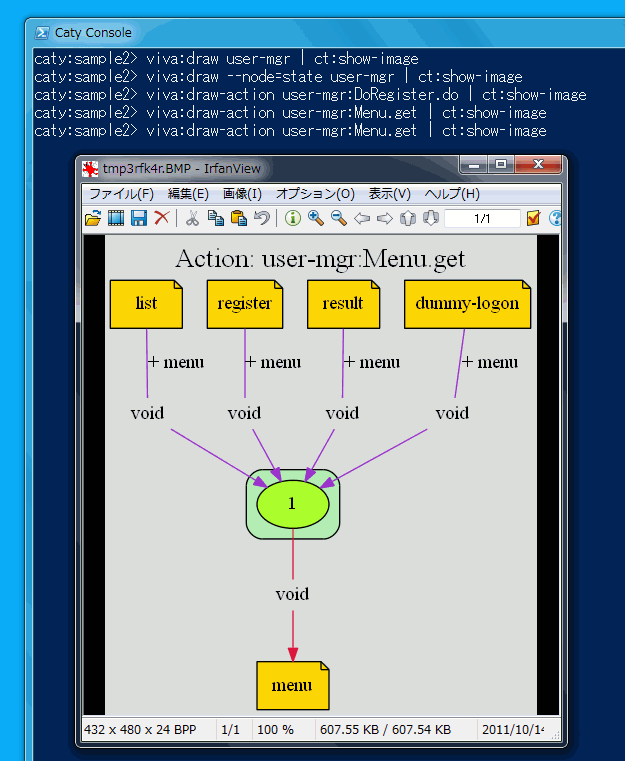Viewport: 625px width, 761px height.
Task: Open the ファイル(F) menu
Action: 121,194
